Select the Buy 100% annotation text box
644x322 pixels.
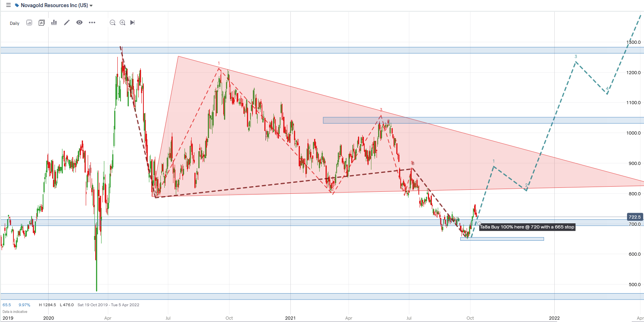tap(527, 227)
